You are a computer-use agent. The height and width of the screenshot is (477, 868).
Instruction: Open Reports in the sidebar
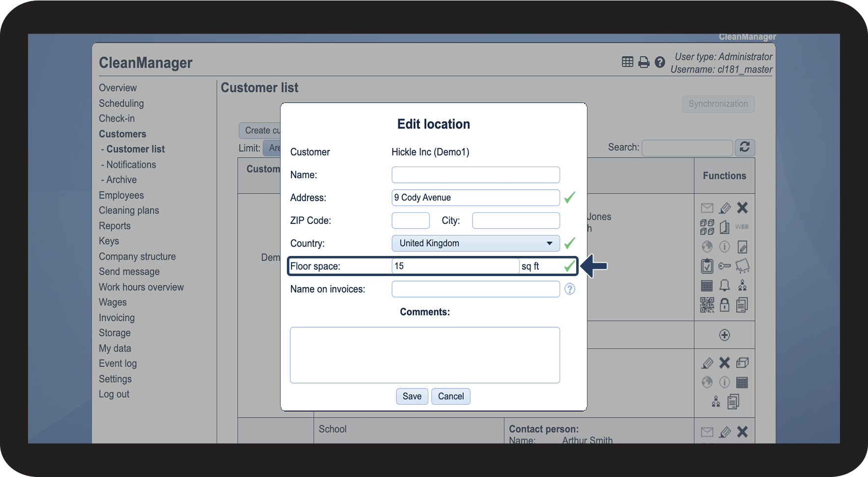pyautogui.click(x=114, y=226)
